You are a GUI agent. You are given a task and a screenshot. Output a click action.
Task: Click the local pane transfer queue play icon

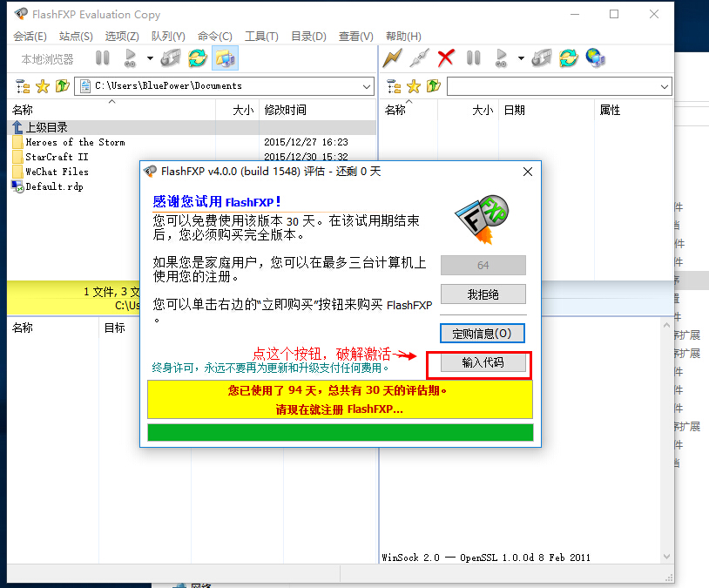pyautogui.click(x=131, y=57)
